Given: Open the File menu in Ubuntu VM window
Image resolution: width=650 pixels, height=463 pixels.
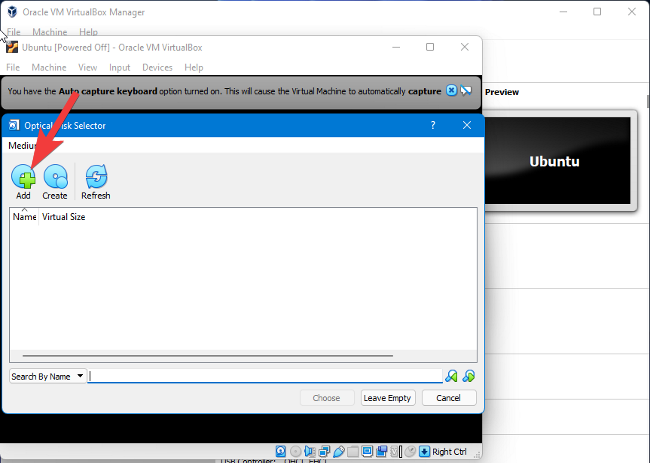Looking at the screenshot, I should coord(13,68).
